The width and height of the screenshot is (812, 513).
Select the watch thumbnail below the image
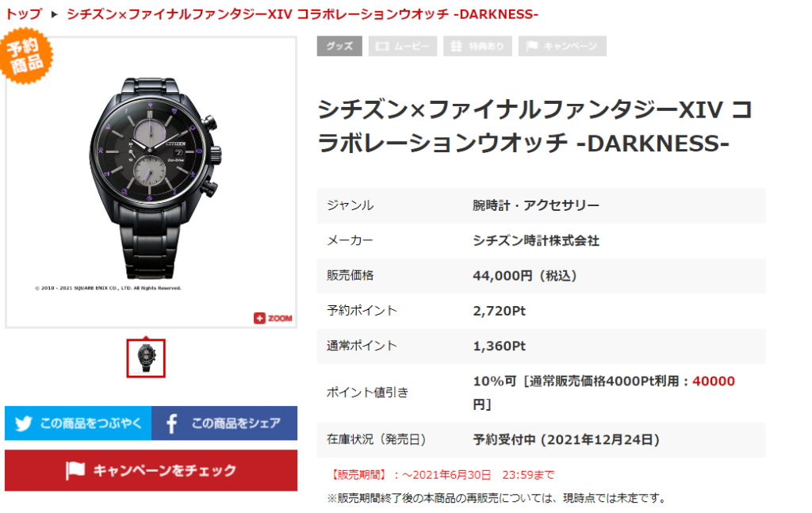click(x=146, y=358)
